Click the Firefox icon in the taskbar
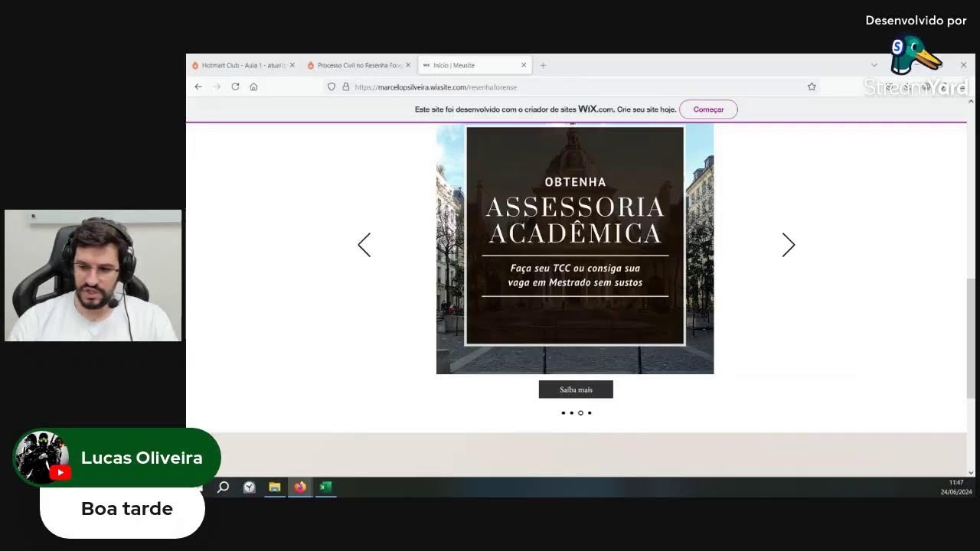The height and width of the screenshot is (551, 980). pyautogui.click(x=300, y=487)
